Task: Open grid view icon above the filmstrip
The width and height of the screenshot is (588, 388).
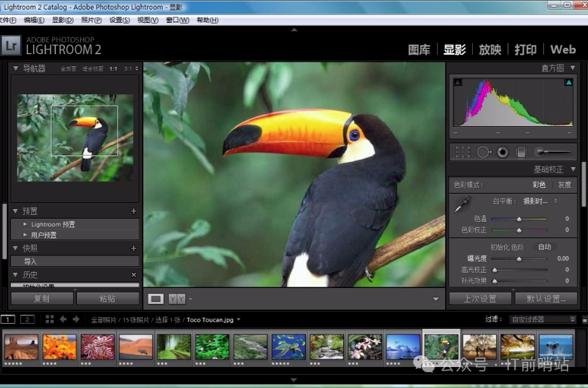Action: point(50,319)
